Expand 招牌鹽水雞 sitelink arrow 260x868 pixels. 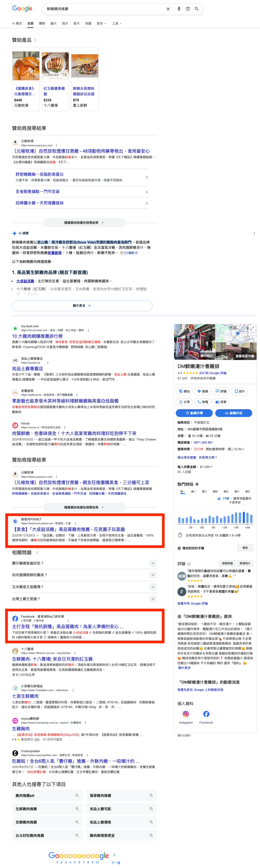pyautogui.click(x=146, y=204)
